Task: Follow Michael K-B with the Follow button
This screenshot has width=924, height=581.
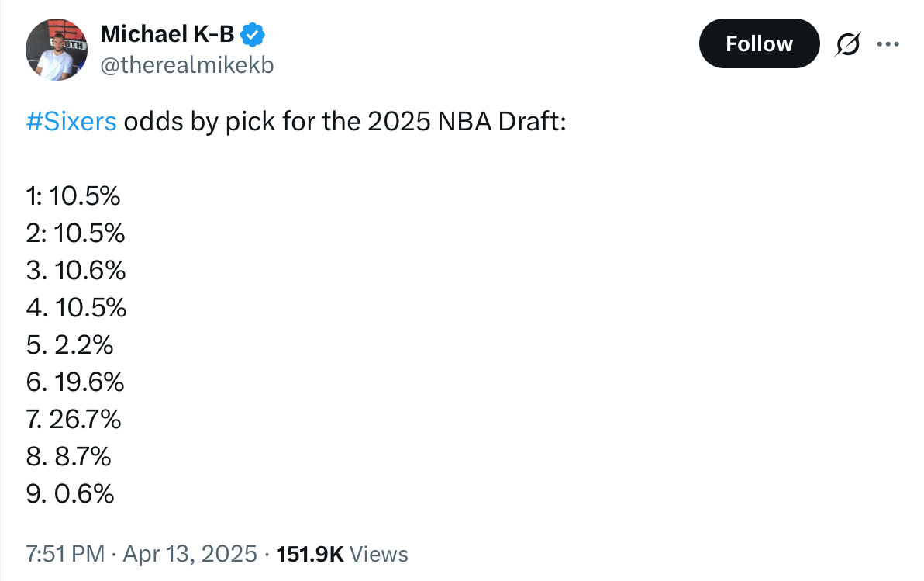Action: pos(759,43)
